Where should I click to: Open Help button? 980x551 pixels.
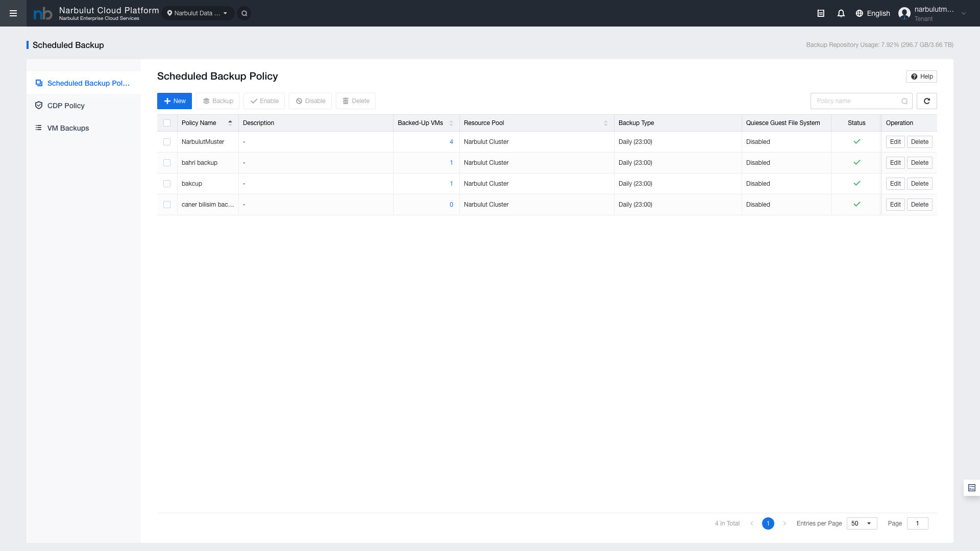point(921,77)
